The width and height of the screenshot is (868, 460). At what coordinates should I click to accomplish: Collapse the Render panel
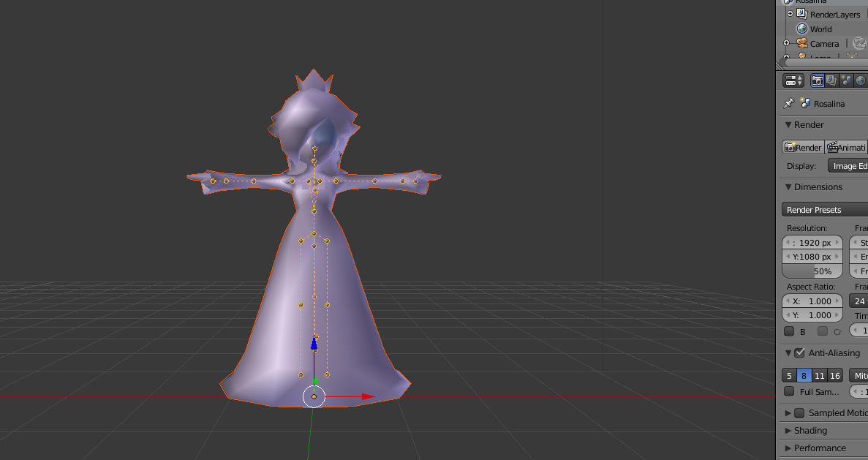[788, 125]
